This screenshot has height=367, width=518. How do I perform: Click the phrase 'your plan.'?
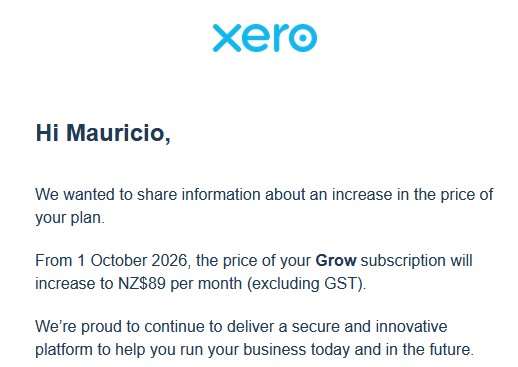[x=70, y=218]
